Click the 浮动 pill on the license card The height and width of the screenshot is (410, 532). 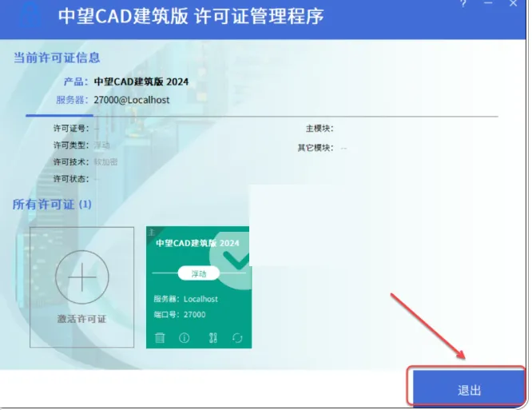point(198,273)
